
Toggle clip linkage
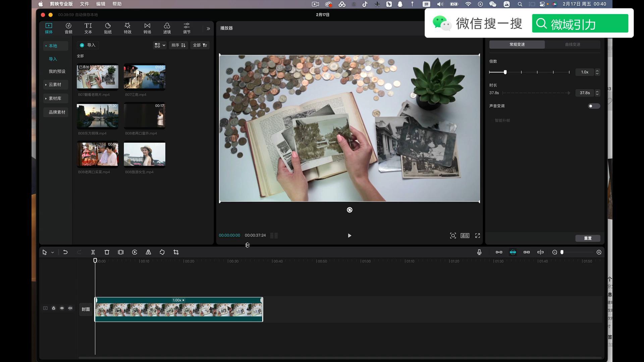(527, 252)
